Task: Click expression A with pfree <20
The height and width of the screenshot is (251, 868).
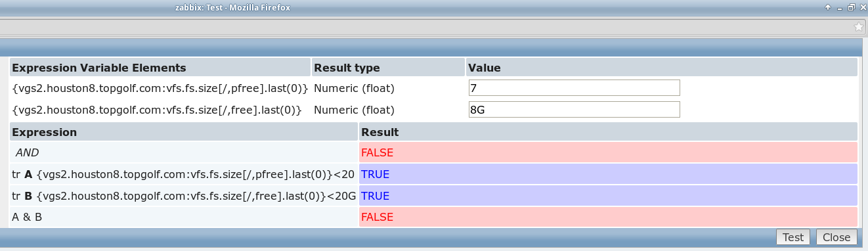Action: point(184,174)
